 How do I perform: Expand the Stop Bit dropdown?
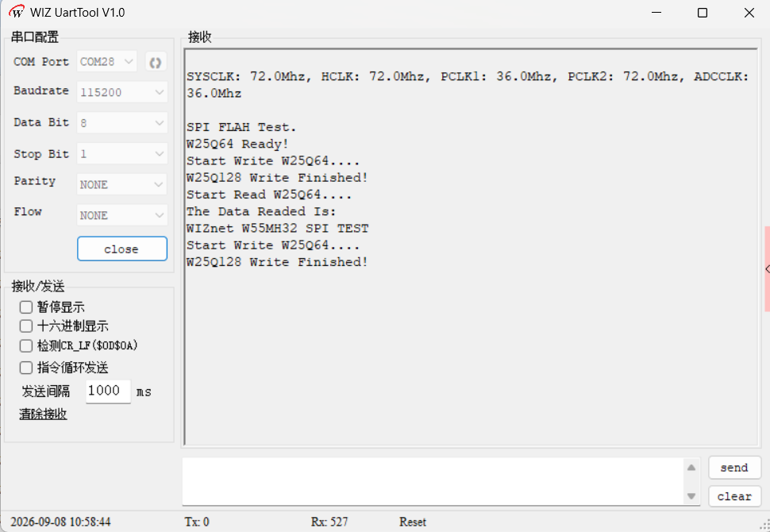pyautogui.click(x=122, y=154)
